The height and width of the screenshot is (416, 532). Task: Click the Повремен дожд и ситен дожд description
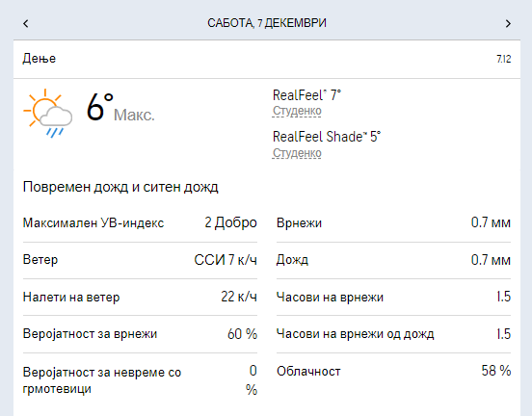tap(120, 187)
